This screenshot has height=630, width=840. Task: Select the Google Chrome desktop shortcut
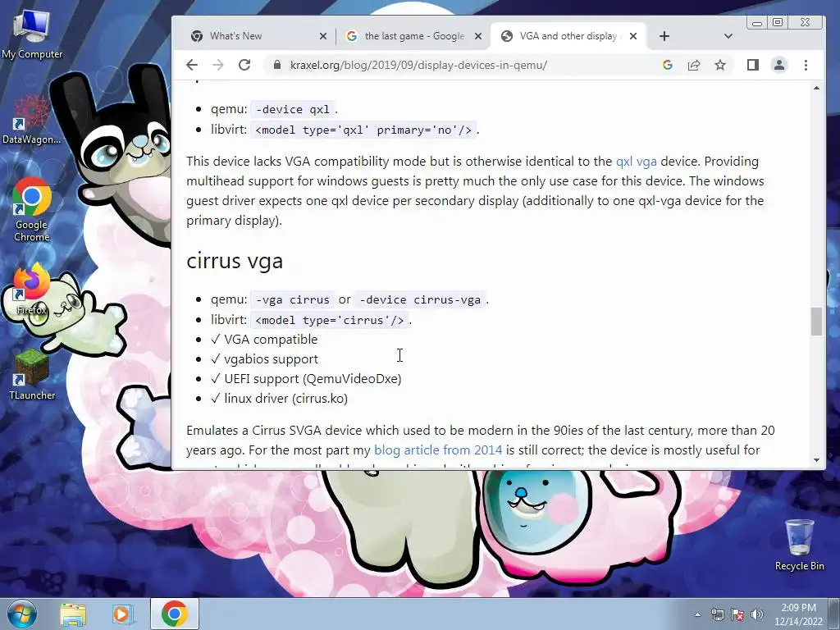(32, 210)
